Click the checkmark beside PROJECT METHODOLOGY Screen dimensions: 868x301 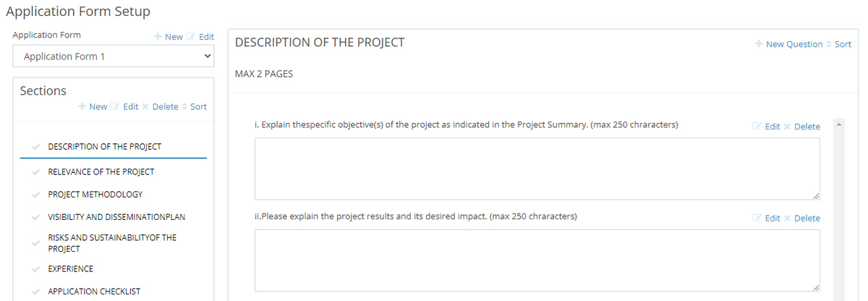(x=35, y=195)
